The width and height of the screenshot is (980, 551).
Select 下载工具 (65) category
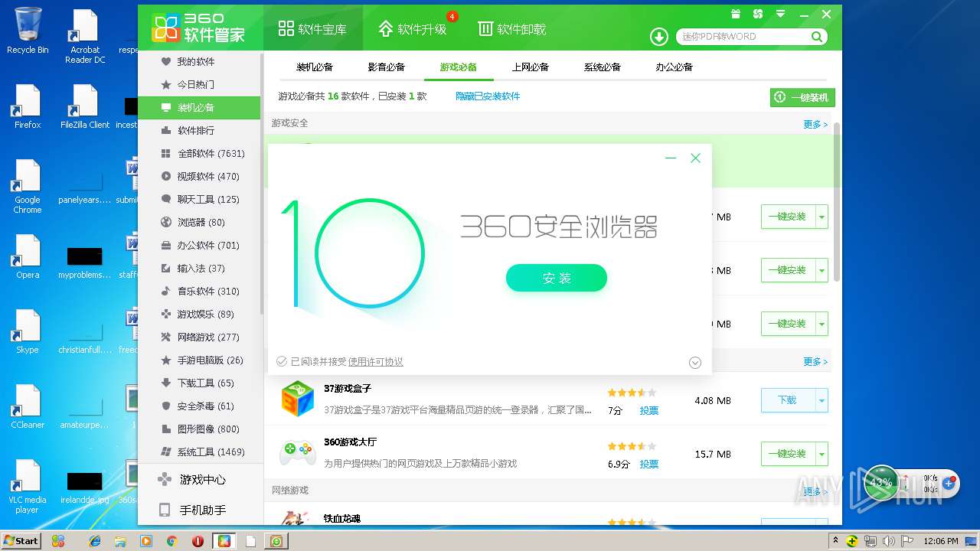[199, 383]
